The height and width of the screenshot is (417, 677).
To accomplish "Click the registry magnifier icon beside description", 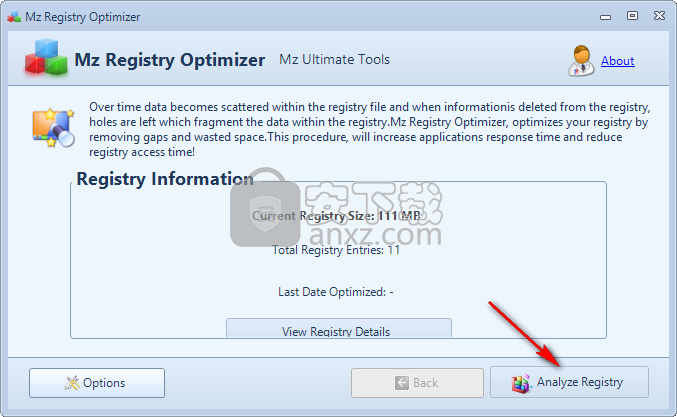I will [53, 128].
